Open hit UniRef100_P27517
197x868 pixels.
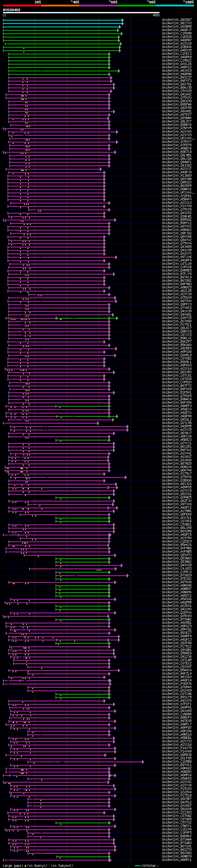pyautogui.click(x=177, y=474)
